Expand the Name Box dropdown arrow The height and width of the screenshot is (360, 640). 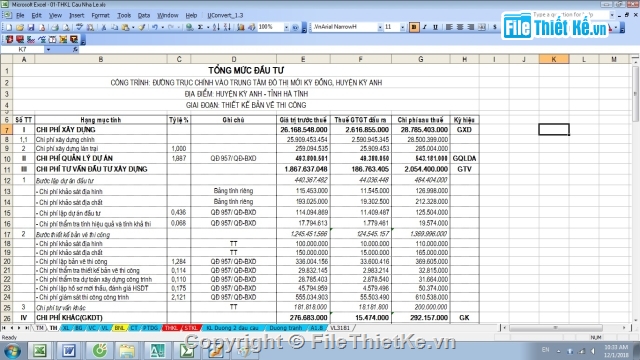tap(48, 49)
